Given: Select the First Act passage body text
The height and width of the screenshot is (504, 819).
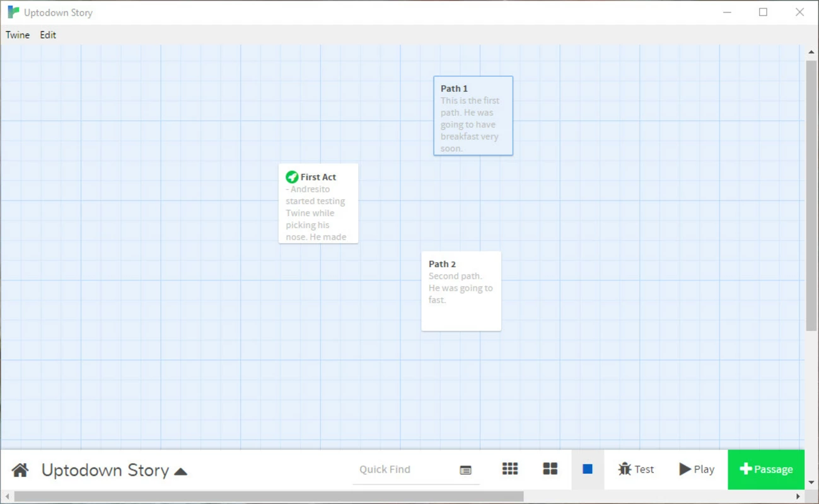Looking at the screenshot, I should click(317, 213).
